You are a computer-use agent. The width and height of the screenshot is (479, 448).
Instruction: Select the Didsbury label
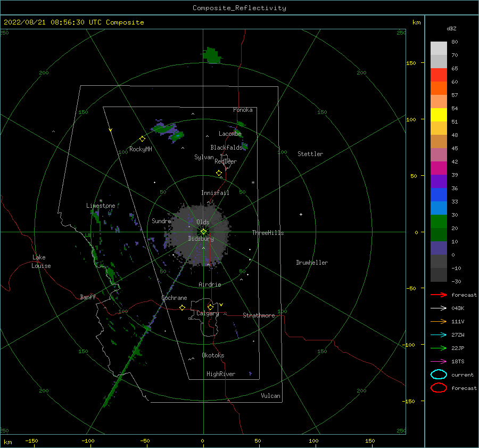201,239
